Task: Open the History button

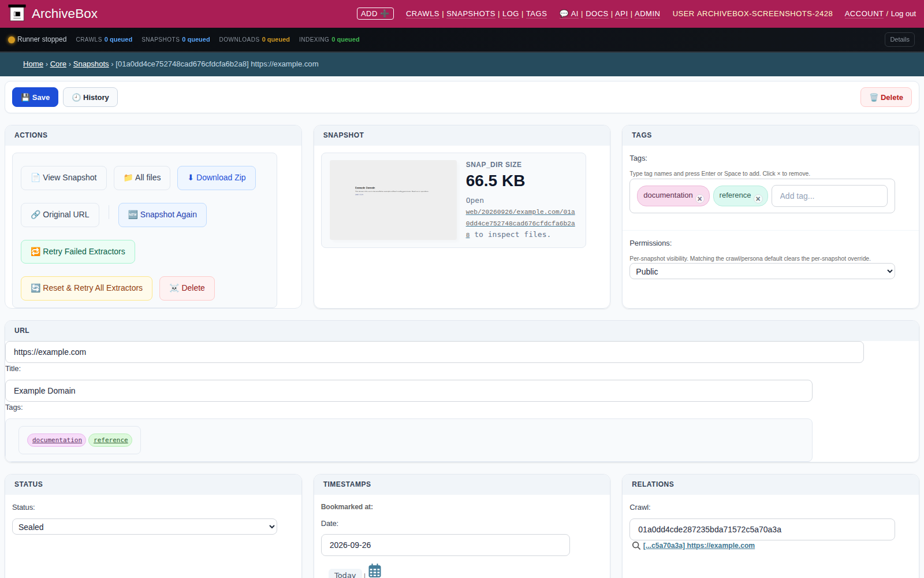Action: (90, 97)
